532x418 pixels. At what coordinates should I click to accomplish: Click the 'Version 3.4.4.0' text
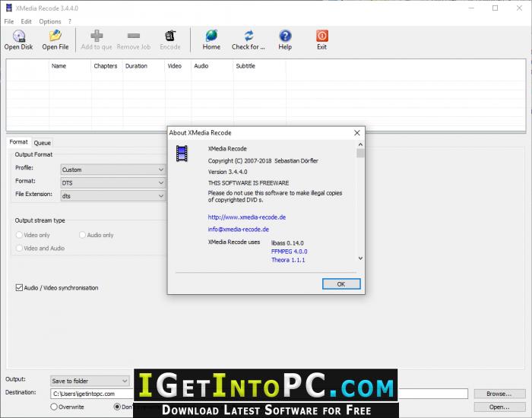click(x=228, y=172)
